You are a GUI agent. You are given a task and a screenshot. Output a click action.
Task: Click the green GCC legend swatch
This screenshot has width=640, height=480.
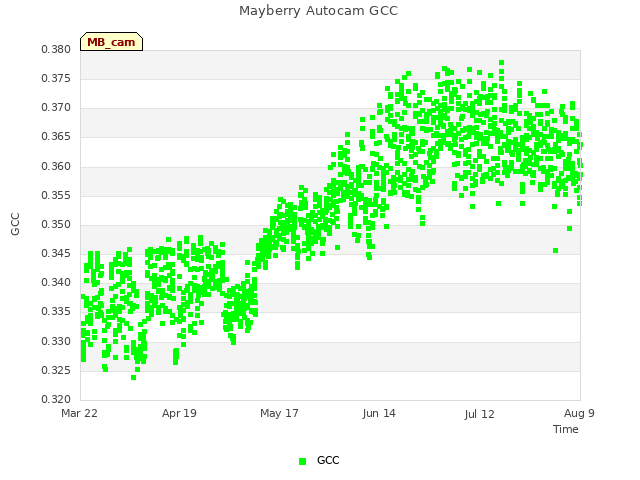[302, 461]
